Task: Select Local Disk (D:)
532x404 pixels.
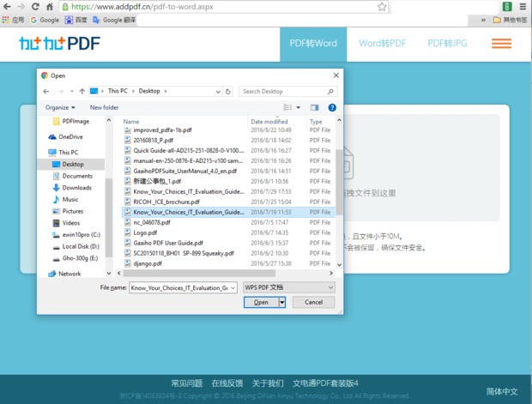Action: coord(76,246)
